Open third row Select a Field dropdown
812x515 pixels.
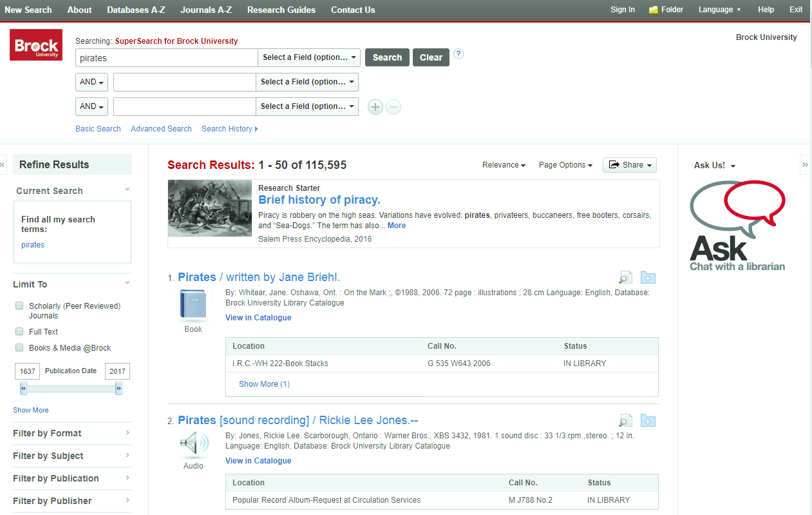(x=307, y=106)
